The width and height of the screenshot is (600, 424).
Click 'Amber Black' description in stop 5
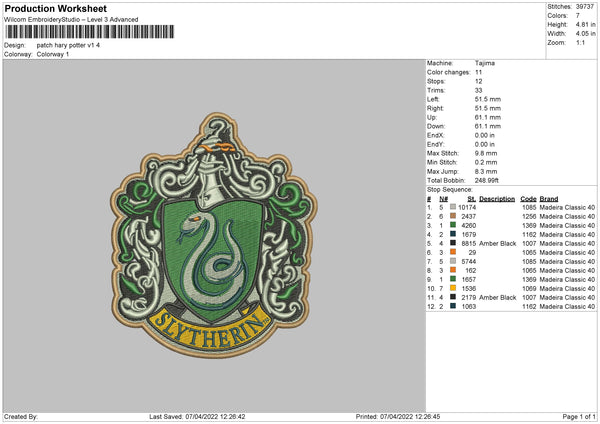(497, 243)
